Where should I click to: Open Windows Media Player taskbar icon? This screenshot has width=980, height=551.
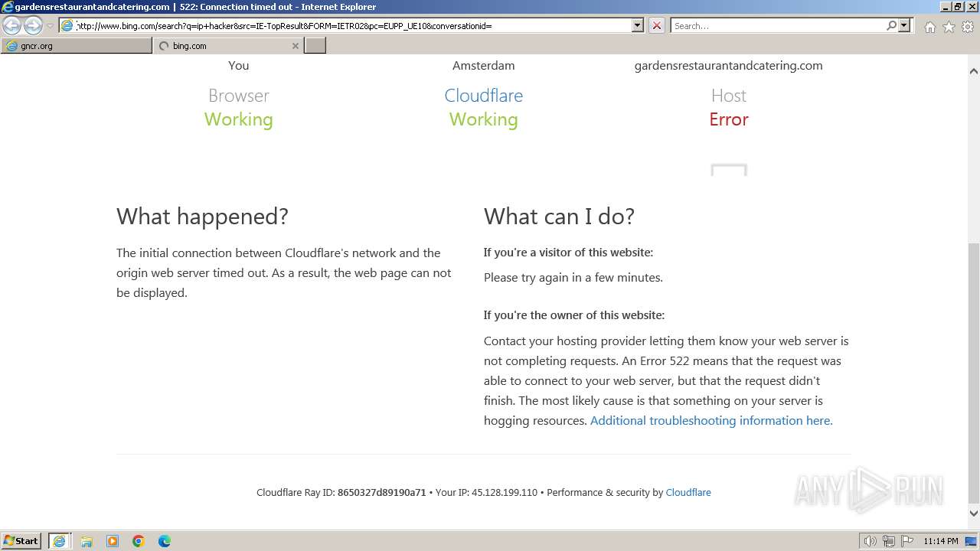(x=113, y=541)
